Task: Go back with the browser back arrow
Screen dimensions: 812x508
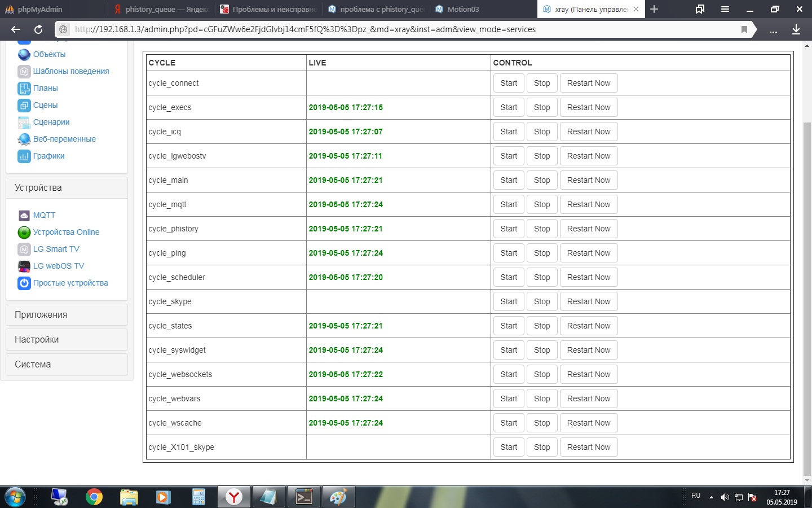Action: [x=16, y=29]
